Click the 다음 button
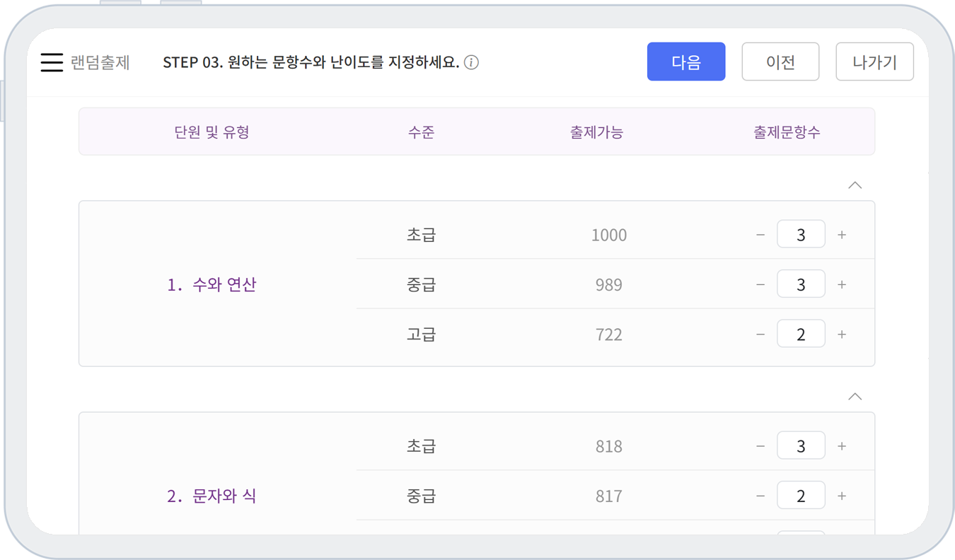 [x=685, y=62]
